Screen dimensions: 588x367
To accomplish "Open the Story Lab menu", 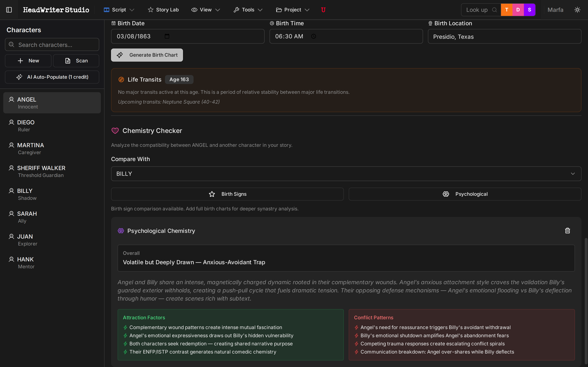I will click(x=163, y=10).
